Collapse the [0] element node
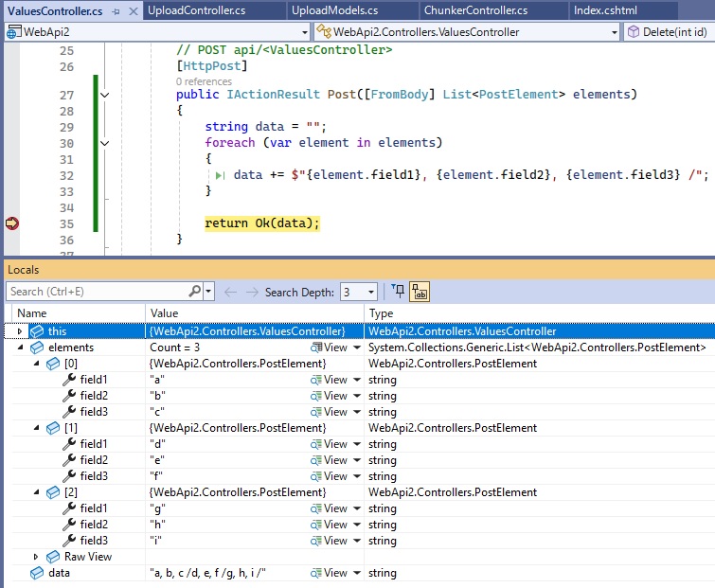The width and height of the screenshot is (715, 588). [x=36, y=364]
